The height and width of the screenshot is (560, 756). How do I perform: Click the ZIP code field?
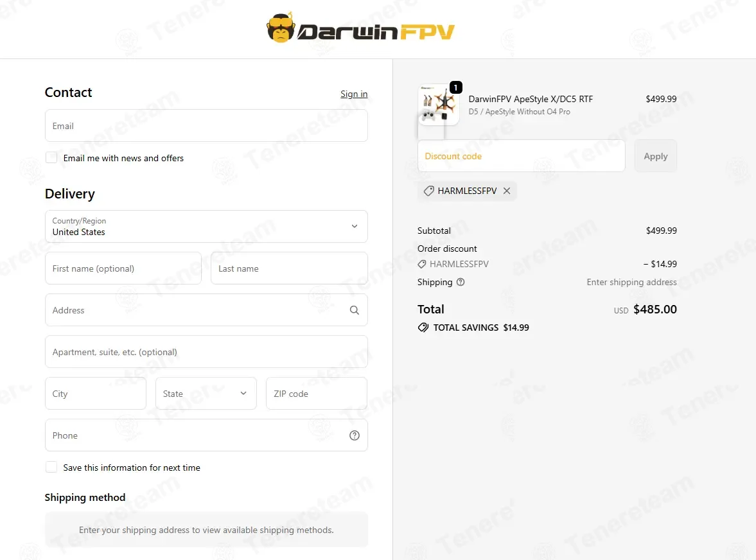point(317,394)
